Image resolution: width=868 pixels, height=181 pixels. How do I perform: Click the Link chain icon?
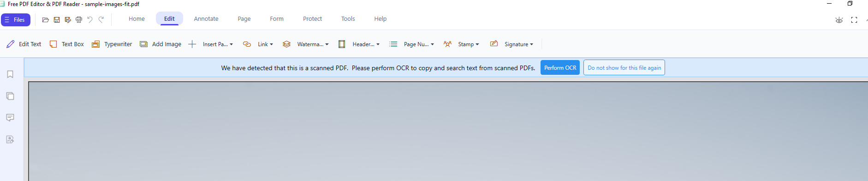(247, 44)
